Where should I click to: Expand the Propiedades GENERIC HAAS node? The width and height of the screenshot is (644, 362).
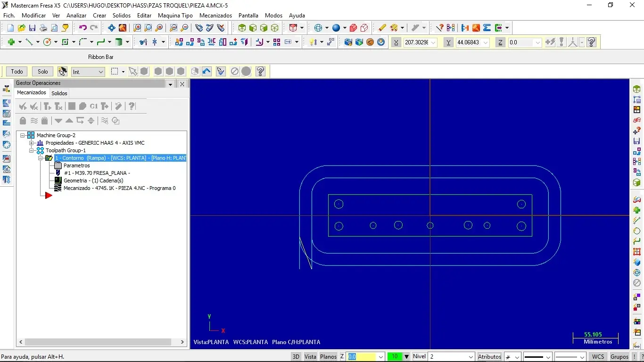[31, 143]
